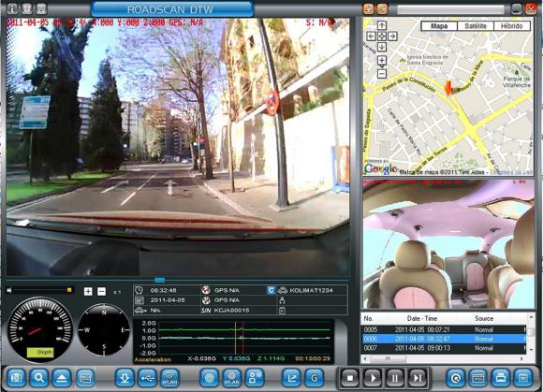The width and height of the screenshot is (543, 392).
Task: Click the volume slider handle
Action: click(x=69, y=290)
